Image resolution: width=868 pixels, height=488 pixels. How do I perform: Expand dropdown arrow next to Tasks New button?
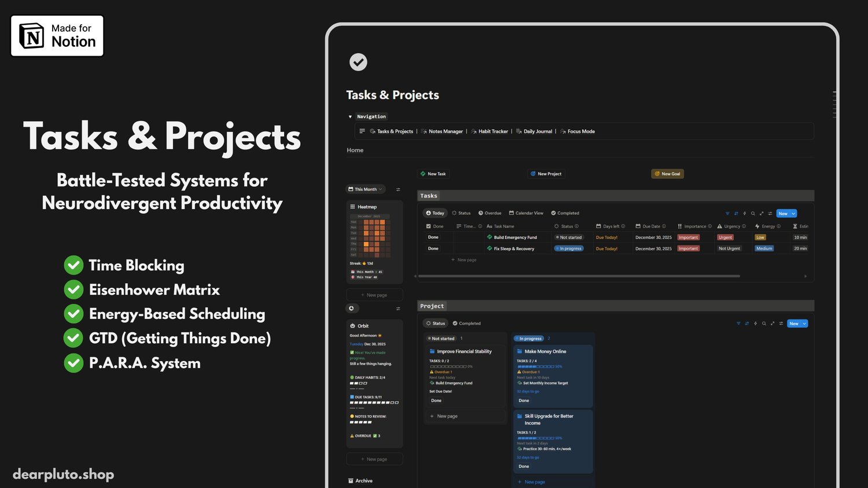793,214
